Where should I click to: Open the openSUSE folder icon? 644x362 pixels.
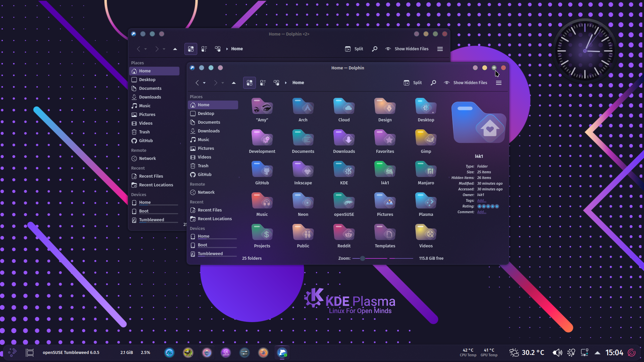point(344,201)
